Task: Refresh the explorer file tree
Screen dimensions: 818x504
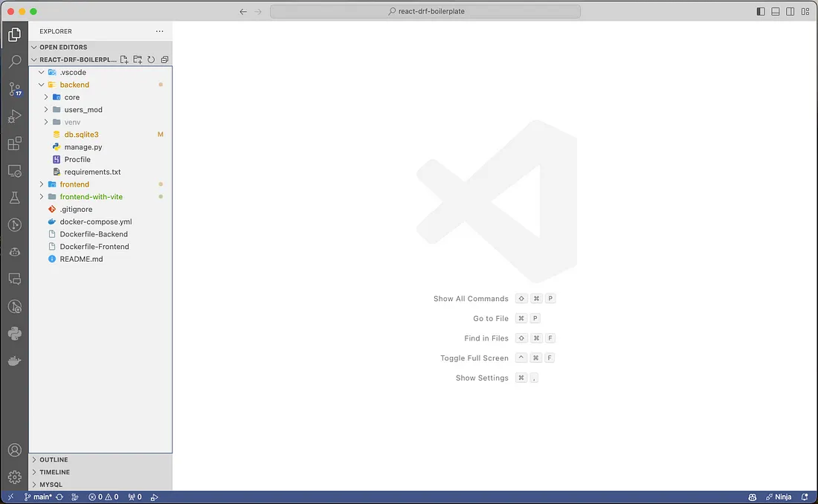Action: [x=151, y=59]
